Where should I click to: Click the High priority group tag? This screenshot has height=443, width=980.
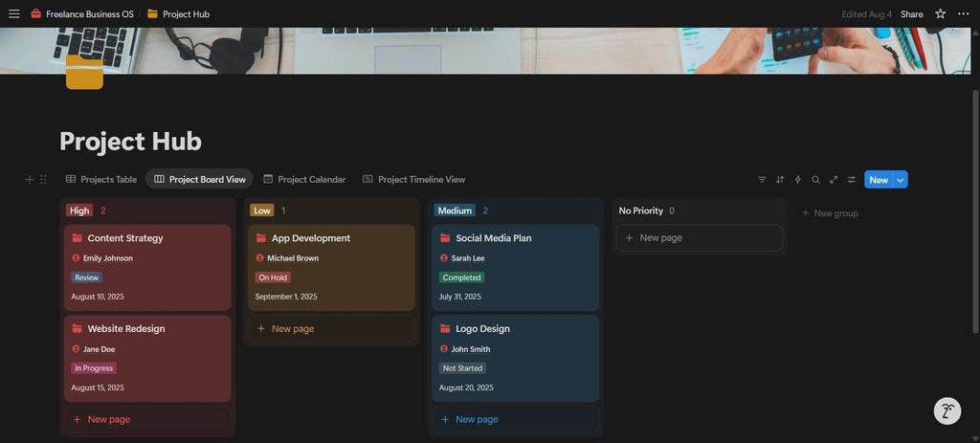(79, 210)
